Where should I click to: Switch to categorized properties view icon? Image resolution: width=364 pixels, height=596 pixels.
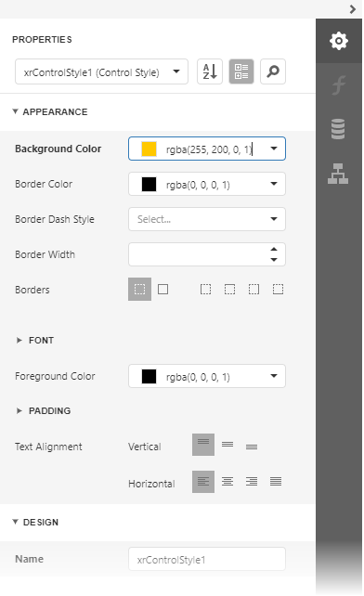point(241,71)
